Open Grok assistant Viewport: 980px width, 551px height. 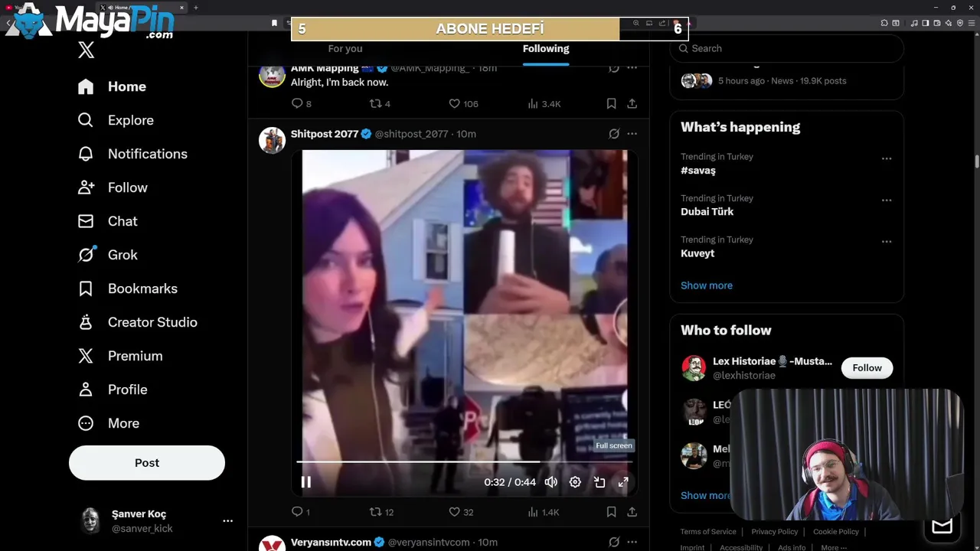[108, 255]
